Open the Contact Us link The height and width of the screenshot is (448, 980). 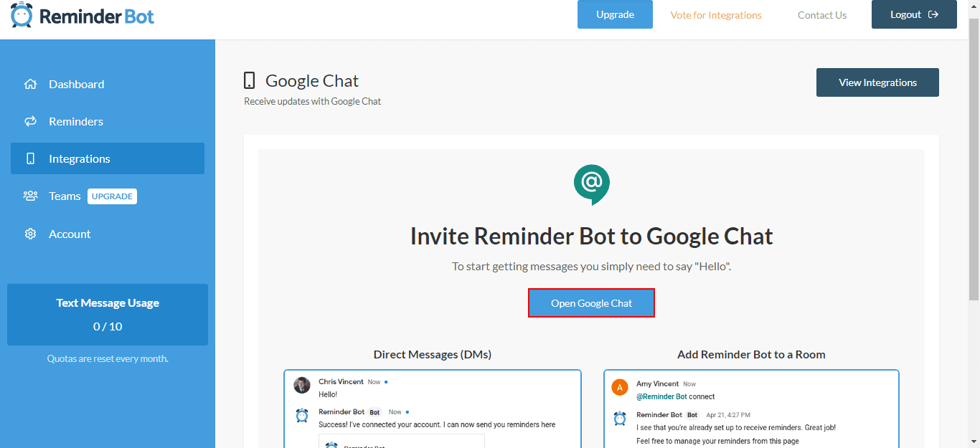click(822, 15)
